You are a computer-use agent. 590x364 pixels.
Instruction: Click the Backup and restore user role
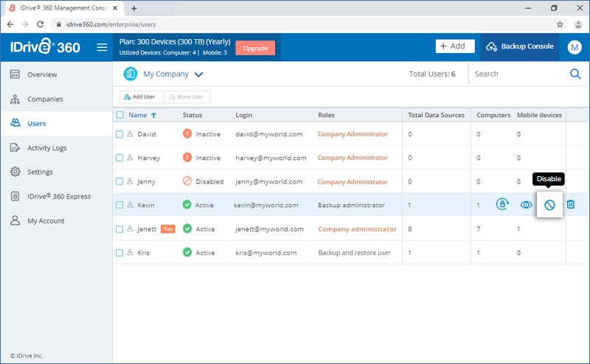pos(355,253)
